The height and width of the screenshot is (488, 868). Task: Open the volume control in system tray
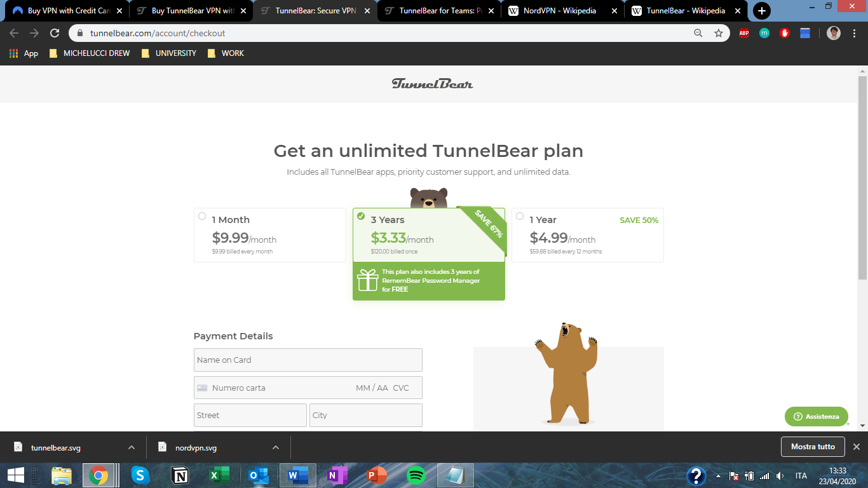[780, 476]
